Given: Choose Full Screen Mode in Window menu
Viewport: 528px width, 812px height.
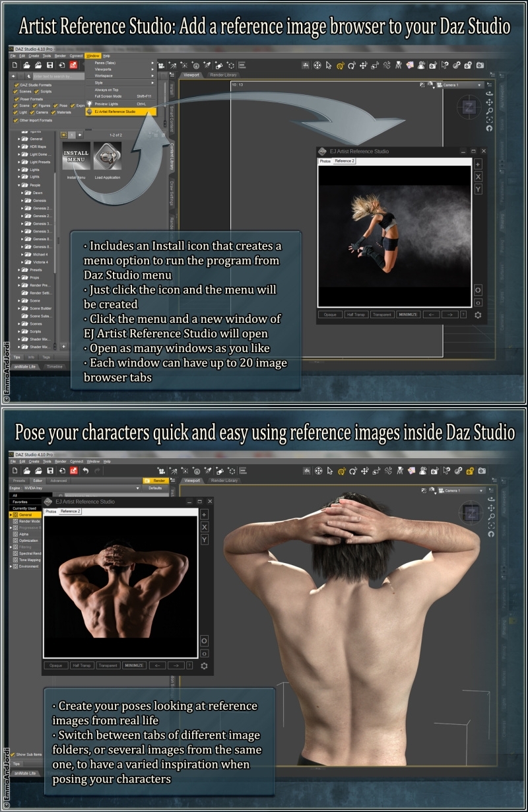Looking at the screenshot, I should tap(121, 96).
